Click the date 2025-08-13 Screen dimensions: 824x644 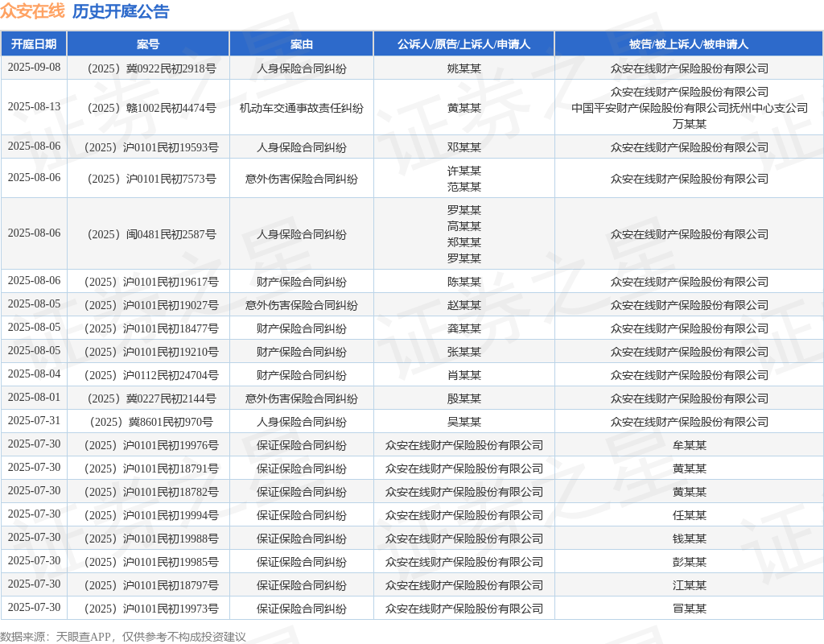tap(34, 107)
